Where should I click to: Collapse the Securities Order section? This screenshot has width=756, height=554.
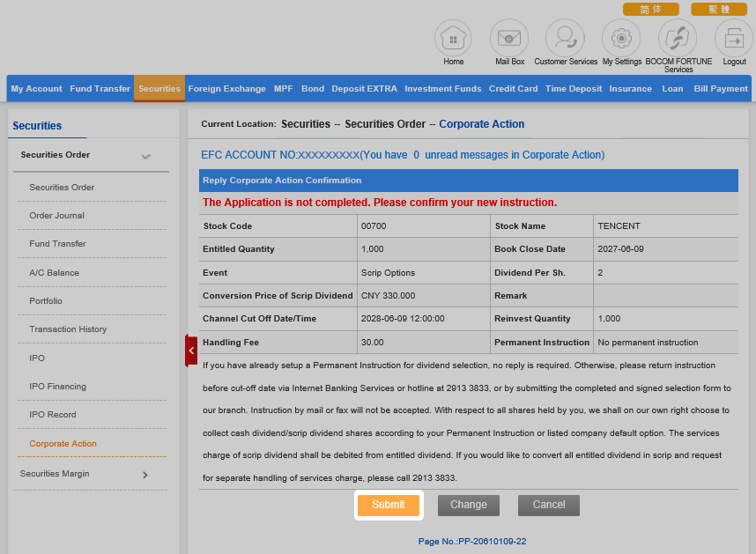point(146,156)
